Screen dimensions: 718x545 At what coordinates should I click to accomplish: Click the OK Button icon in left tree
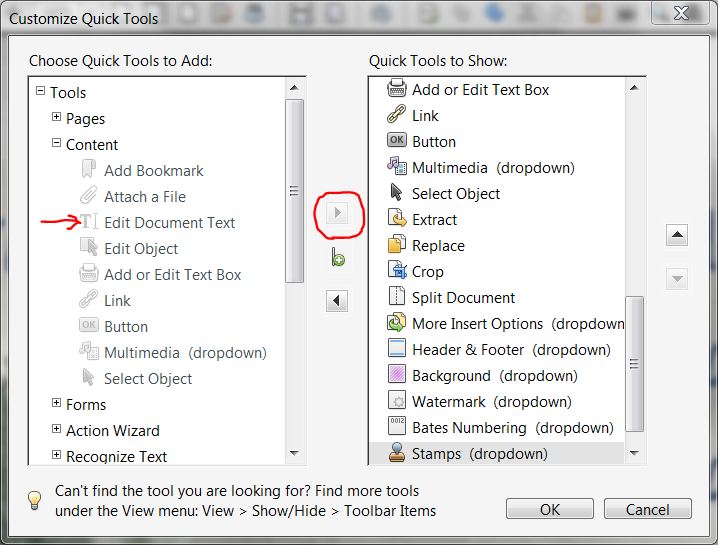(x=89, y=325)
